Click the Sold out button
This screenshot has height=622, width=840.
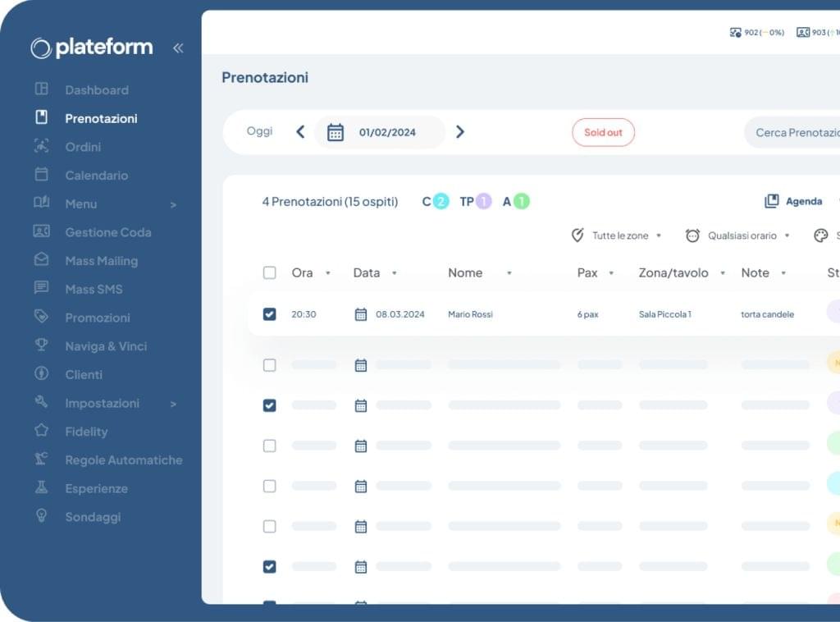pyautogui.click(x=603, y=132)
